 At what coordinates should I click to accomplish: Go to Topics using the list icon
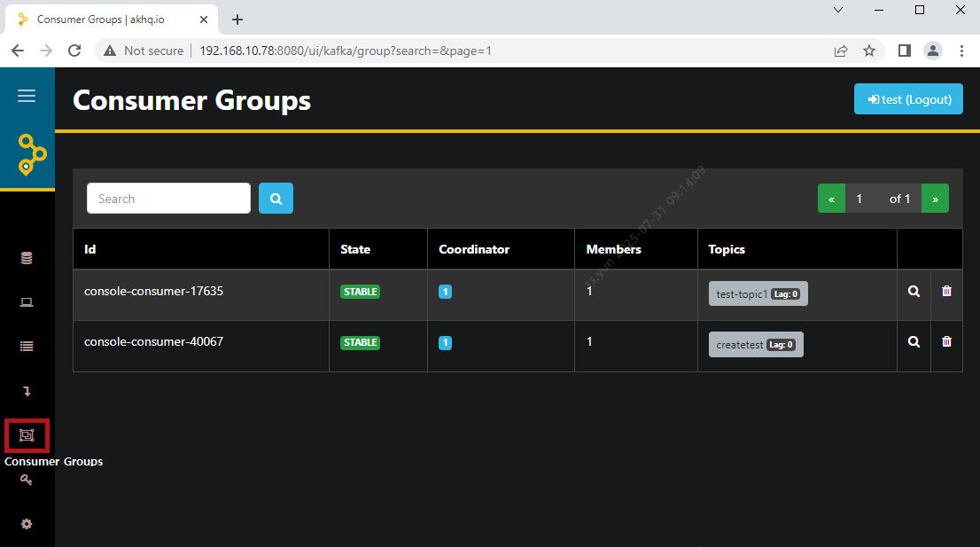(27, 347)
